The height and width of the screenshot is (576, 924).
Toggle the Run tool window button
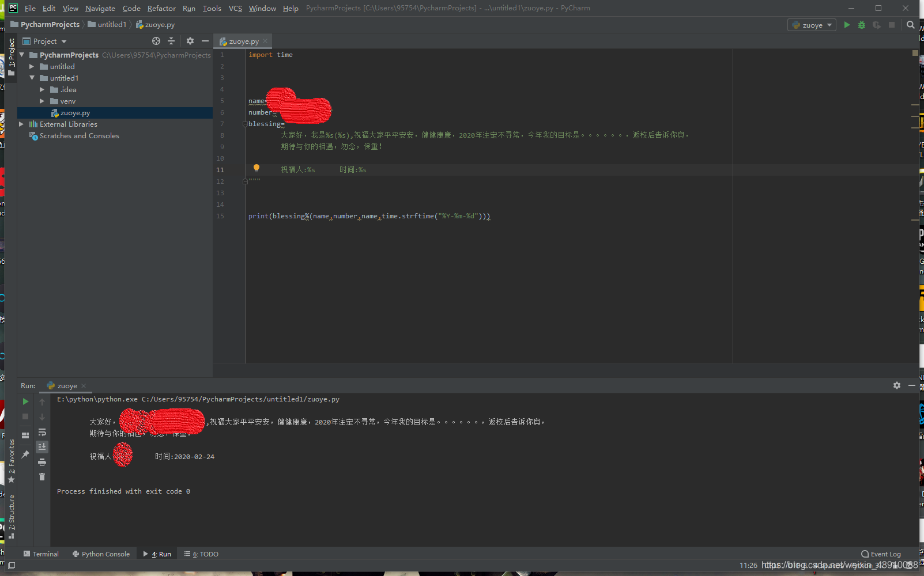point(157,554)
